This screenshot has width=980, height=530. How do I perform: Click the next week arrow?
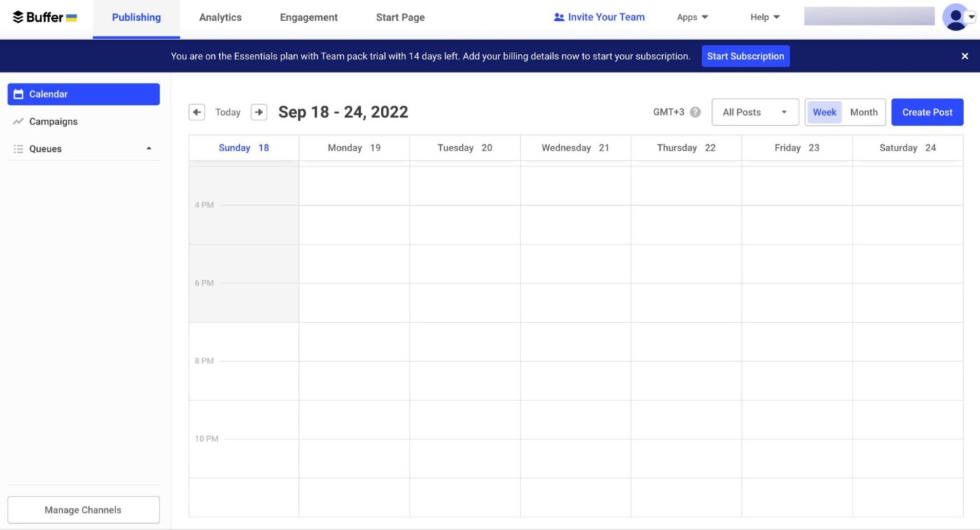coord(258,111)
